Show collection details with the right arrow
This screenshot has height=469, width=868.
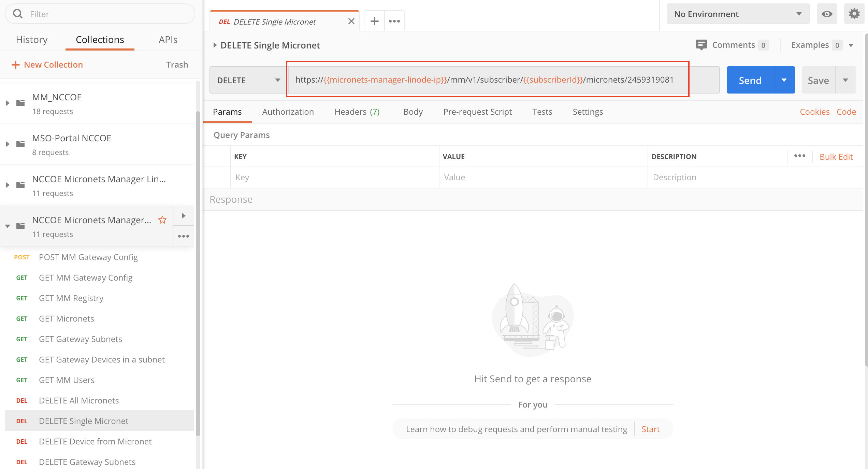pos(184,216)
